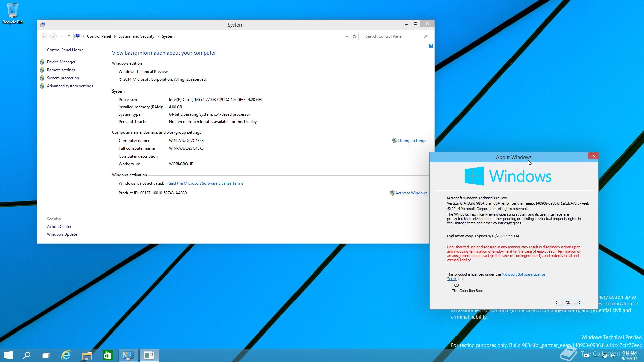
Task: Click the WORKGROUP workgroup value
Action: (181, 164)
